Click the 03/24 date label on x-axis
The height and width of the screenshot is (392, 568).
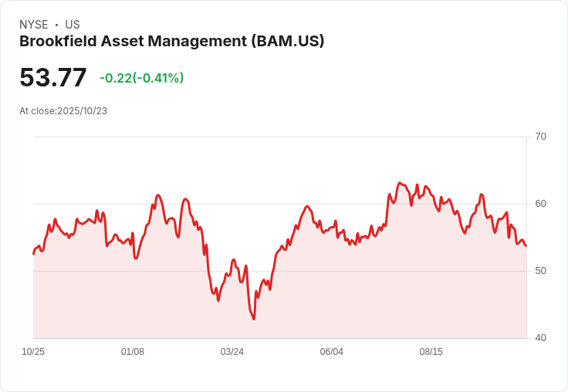point(232,352)
